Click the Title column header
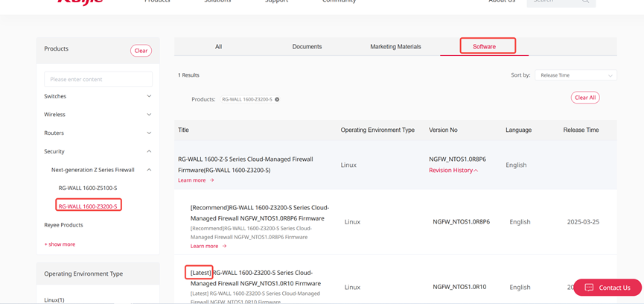Viewport: 644px width, 304px height. 183,130
